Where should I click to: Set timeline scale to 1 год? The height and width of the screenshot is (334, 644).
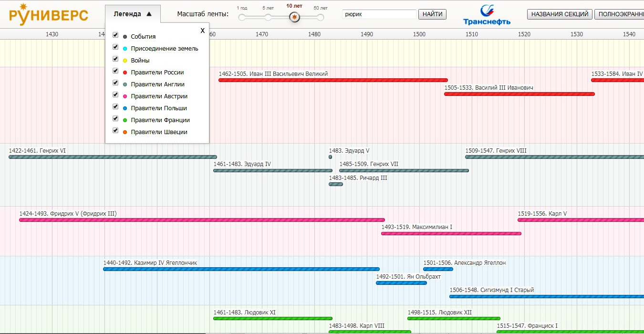pyautogui.click(x=242, y=18)
